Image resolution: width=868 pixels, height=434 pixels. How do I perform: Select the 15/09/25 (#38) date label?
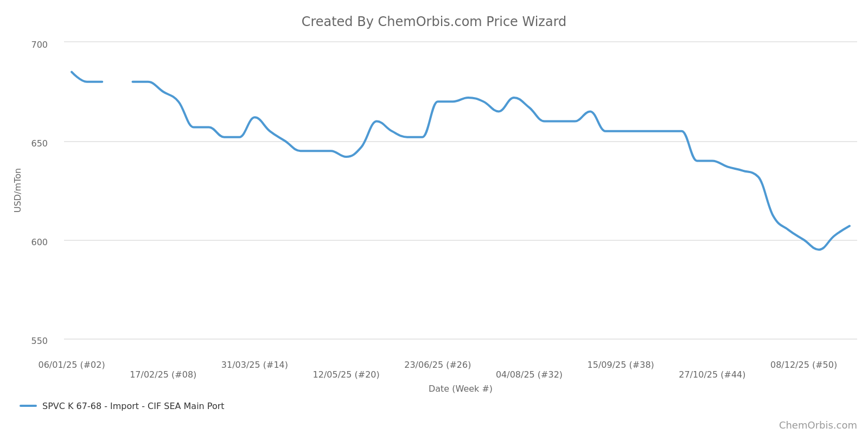click(x=621, y=365)
